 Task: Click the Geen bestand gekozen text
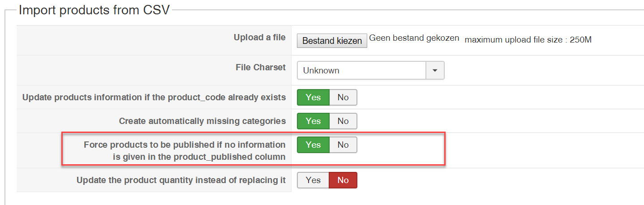pyautogui.click(x=414, y=38)
